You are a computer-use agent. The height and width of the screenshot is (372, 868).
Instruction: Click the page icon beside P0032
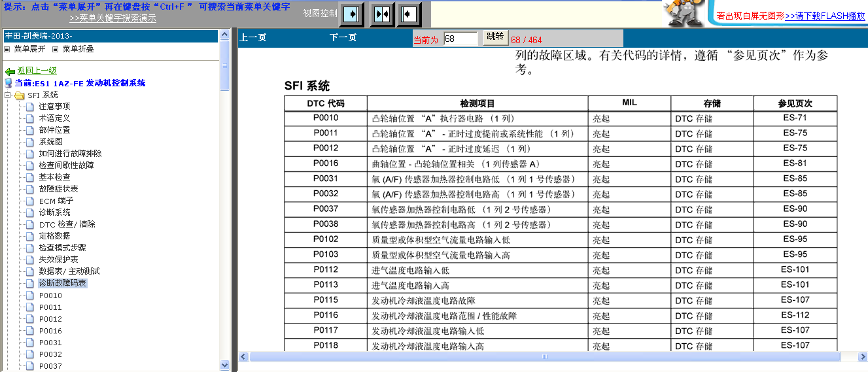pyautogui.click(x=29, y=354)
